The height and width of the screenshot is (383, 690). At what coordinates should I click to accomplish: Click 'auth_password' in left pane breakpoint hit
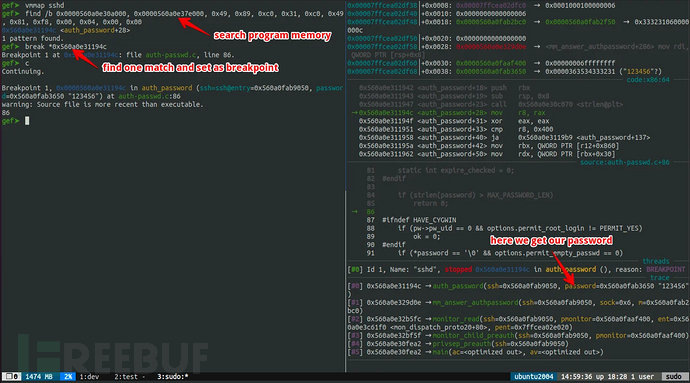[167, 88]
